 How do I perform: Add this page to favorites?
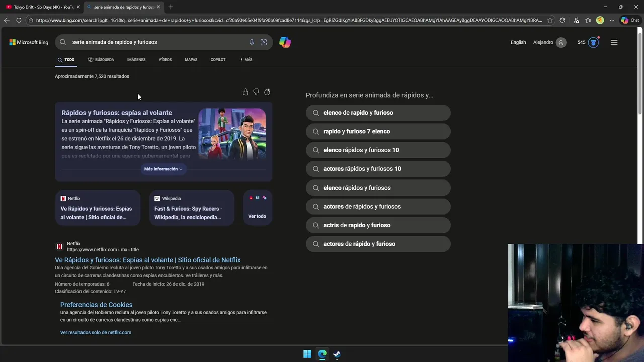[550, 20]
